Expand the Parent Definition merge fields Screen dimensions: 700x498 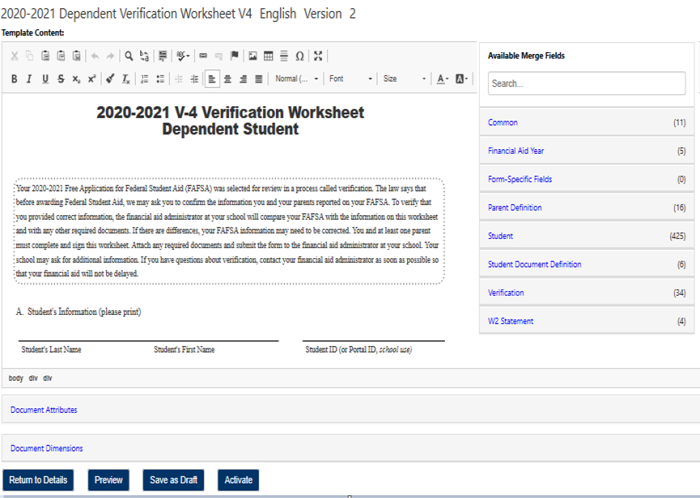(x=581, y=208)
